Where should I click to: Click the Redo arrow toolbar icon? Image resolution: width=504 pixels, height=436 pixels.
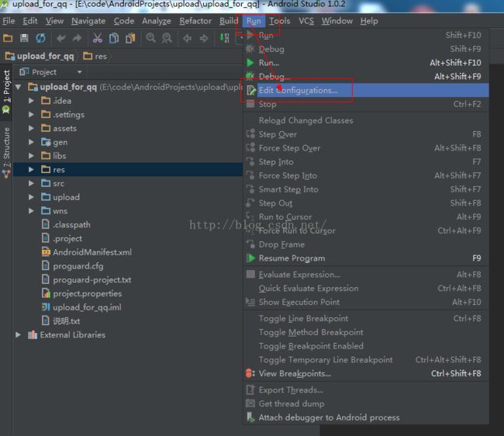[77, 38]
